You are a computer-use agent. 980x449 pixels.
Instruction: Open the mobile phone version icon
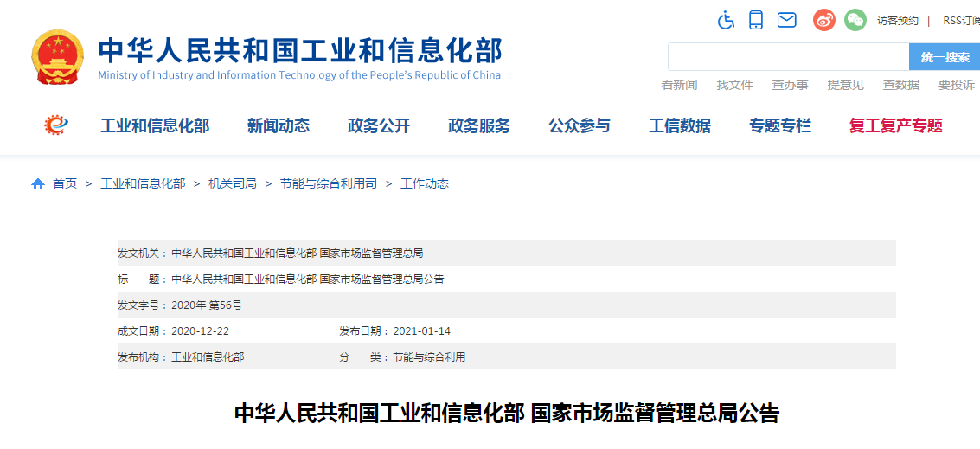(x=756, y=20)
